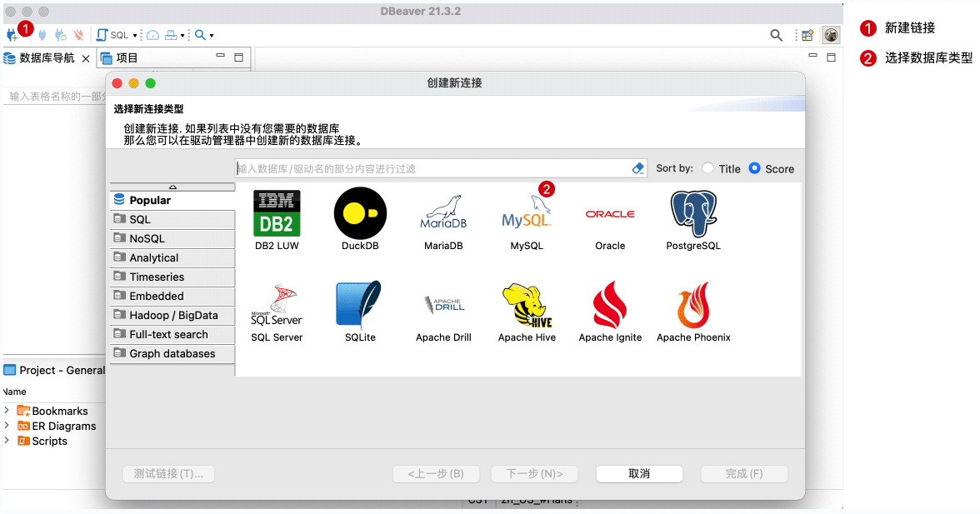Select the SQL category
The width and height of the screenshot is (980, 514).
172,220
